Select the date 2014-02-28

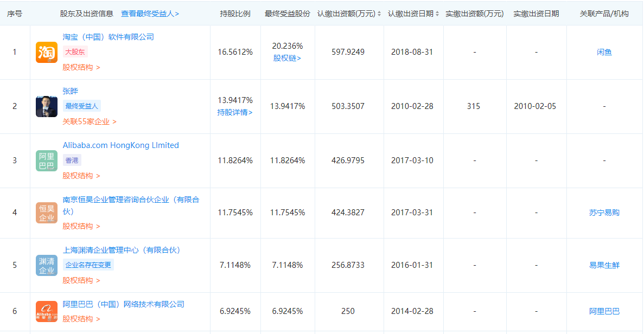pyautogui.click(x=412, y=311)
